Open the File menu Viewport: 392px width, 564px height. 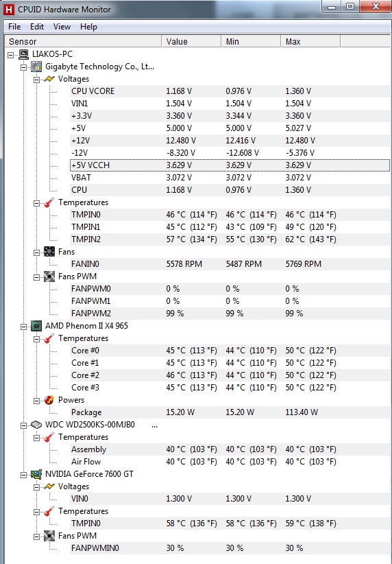pyautogui.click(x=14, y=27)
